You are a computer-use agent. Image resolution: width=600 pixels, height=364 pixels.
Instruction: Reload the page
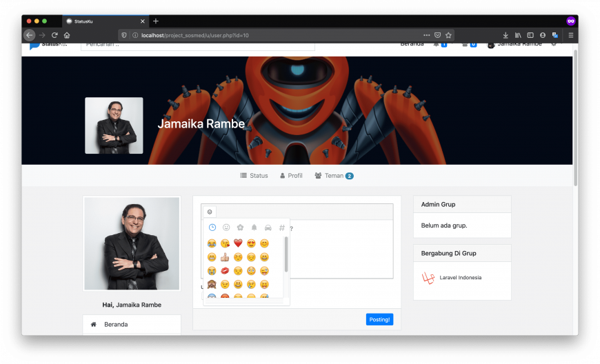(54, 35)
